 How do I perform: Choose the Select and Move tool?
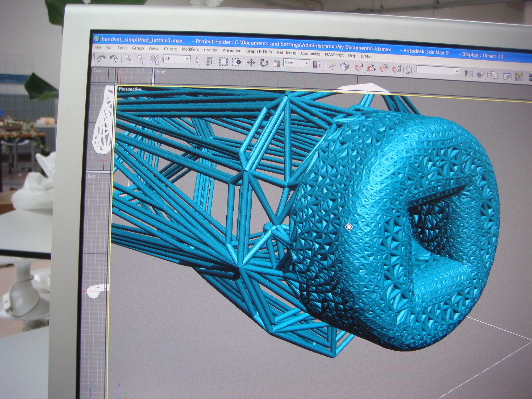coord(251,63)
